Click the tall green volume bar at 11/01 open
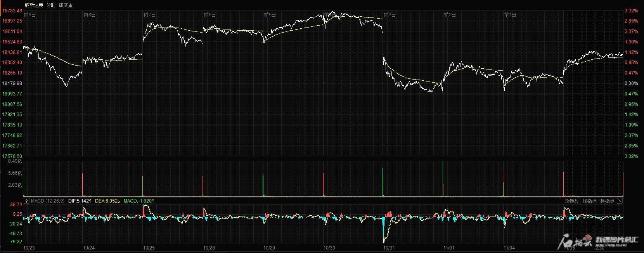Screen dimensions: 644x253 click(443, 178)
